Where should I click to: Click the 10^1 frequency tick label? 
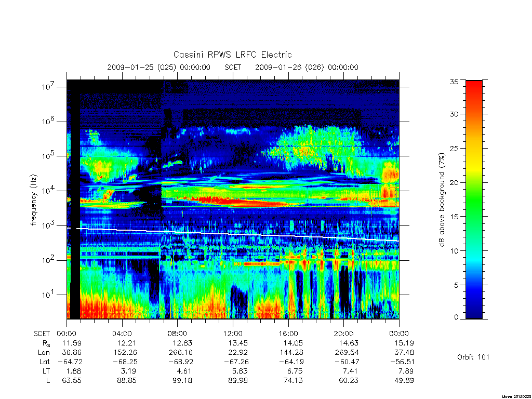click(x=49, y=295)
